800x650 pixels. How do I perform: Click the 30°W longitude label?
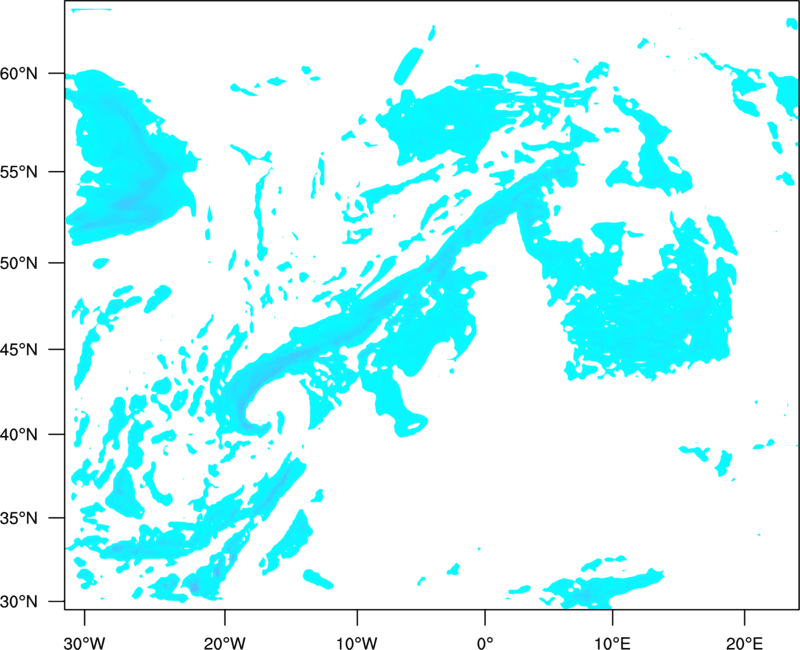point(85,643)
